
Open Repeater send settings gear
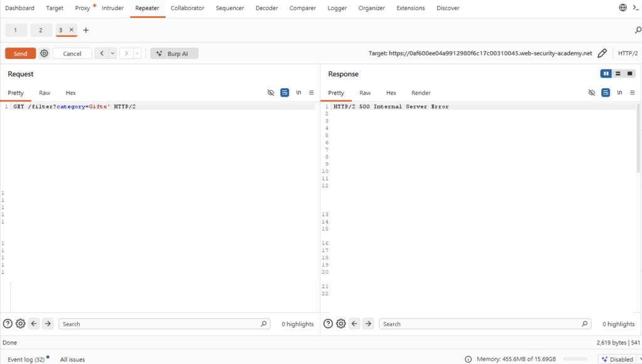point(45,54)
